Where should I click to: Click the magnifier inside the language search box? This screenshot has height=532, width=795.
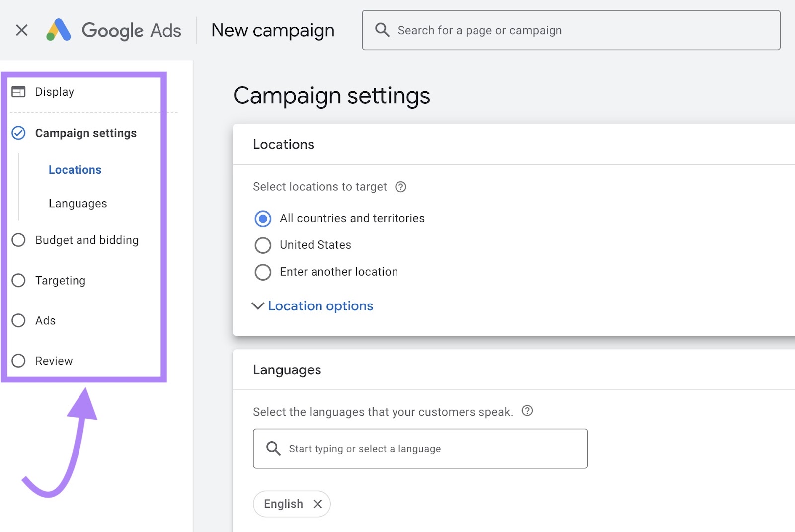tap(273, 448)
